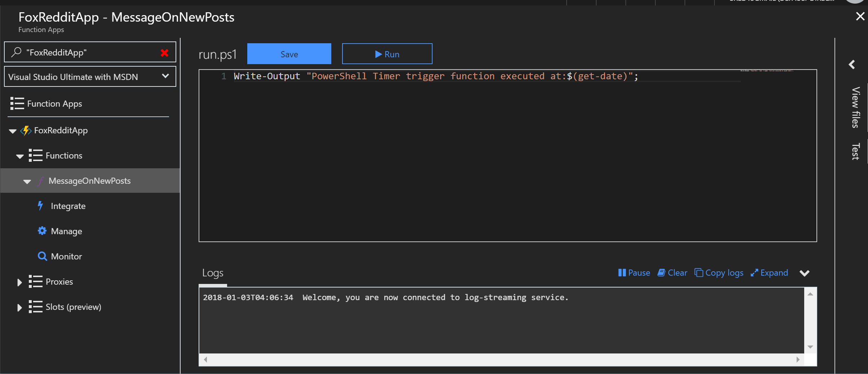Click the logs scroll up arrow
The height and width of the screenshot is (374, 868).
click(x=810, y=294)
